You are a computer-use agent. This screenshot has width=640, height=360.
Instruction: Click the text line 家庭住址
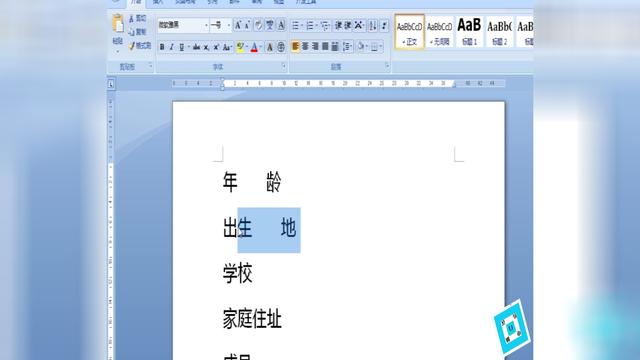252,319
